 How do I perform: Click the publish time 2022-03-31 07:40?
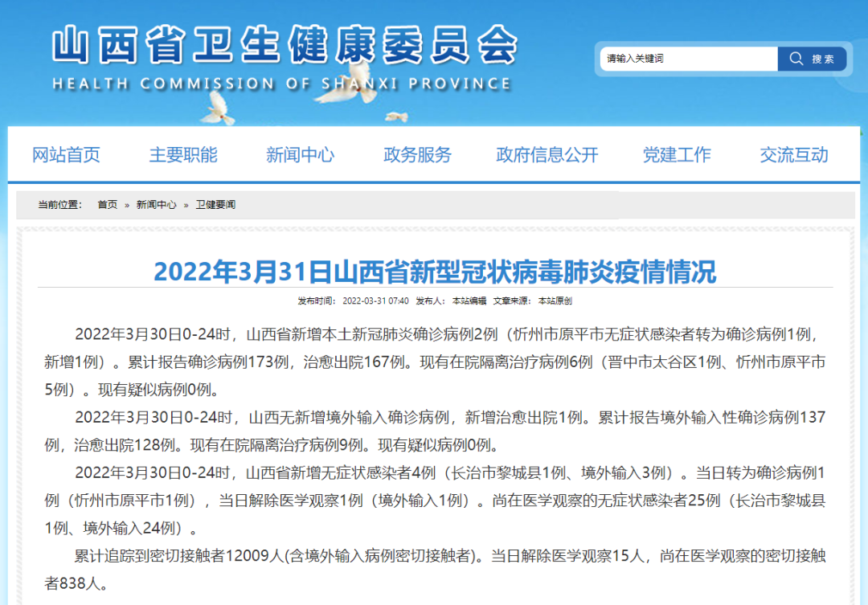pos(375,301)
